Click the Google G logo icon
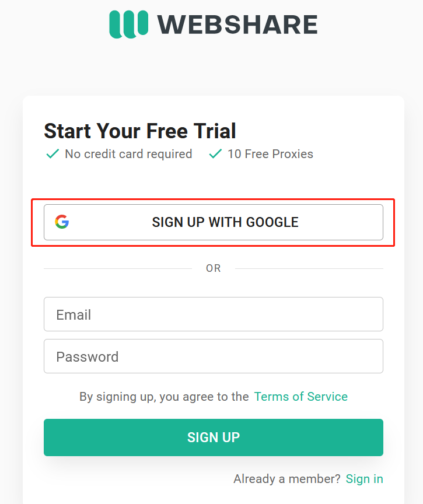 coord(62,222)
